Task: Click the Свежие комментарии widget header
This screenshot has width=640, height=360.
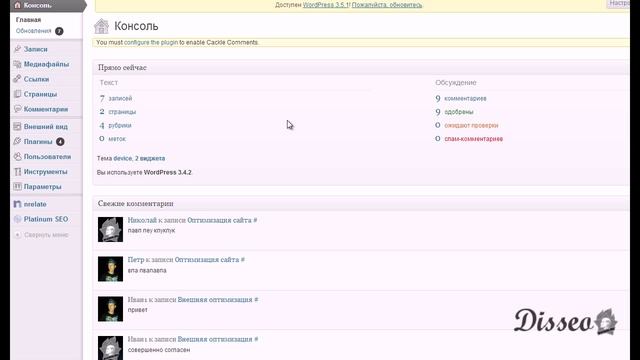Action: click(361, 203)
